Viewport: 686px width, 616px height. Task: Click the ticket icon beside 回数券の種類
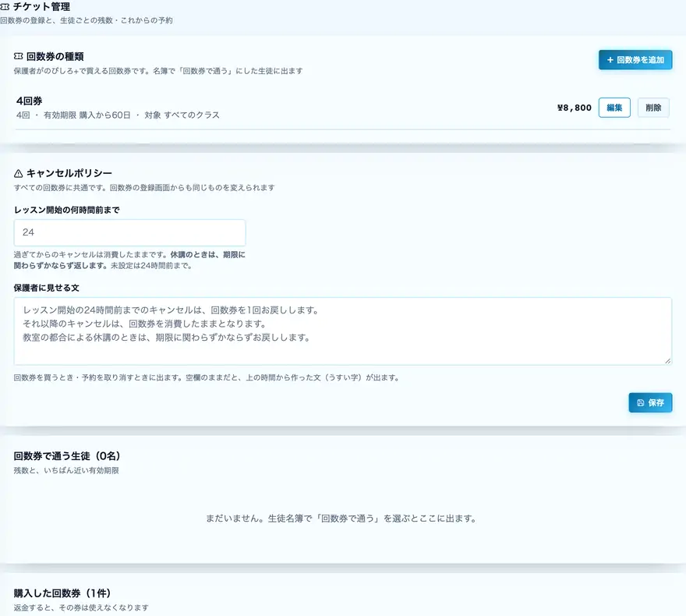19,56
